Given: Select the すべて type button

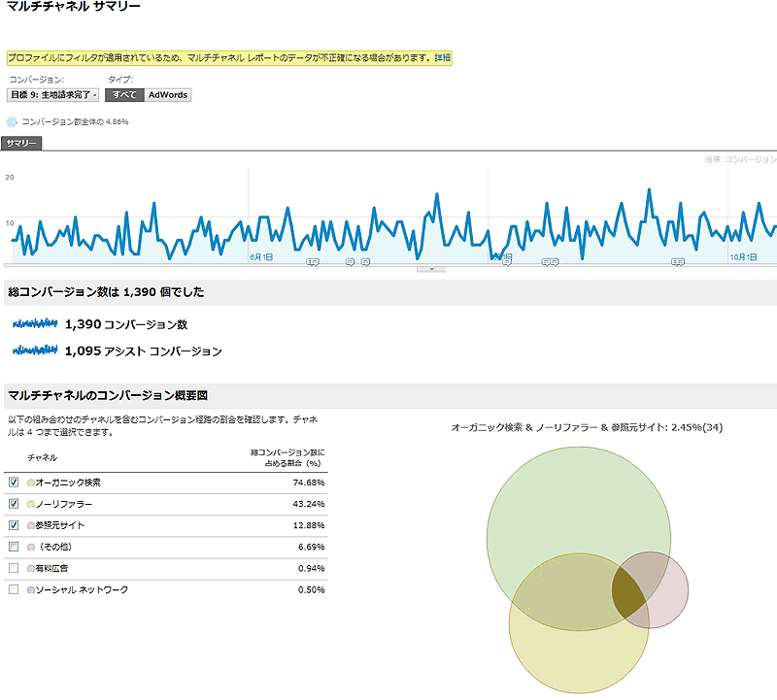Looking at the screenshot, I should pyautogui.click(x=123, y=95).
